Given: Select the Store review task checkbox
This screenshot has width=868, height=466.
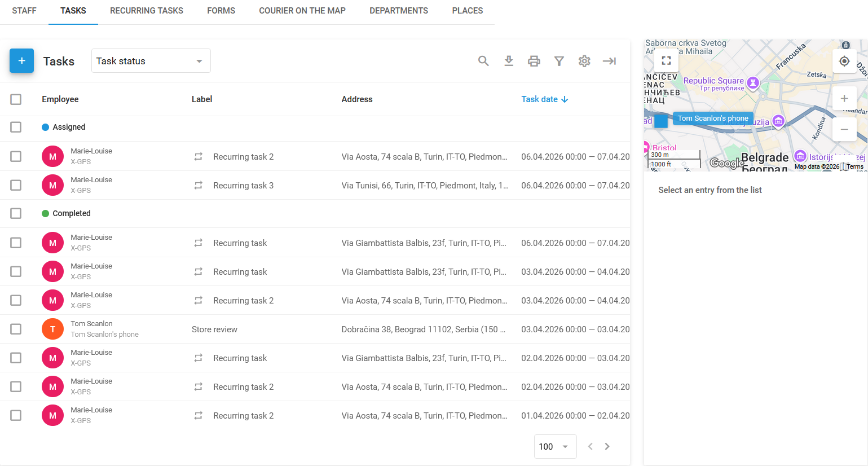Looking at the screenshot, I should click(x=16, y=329).
